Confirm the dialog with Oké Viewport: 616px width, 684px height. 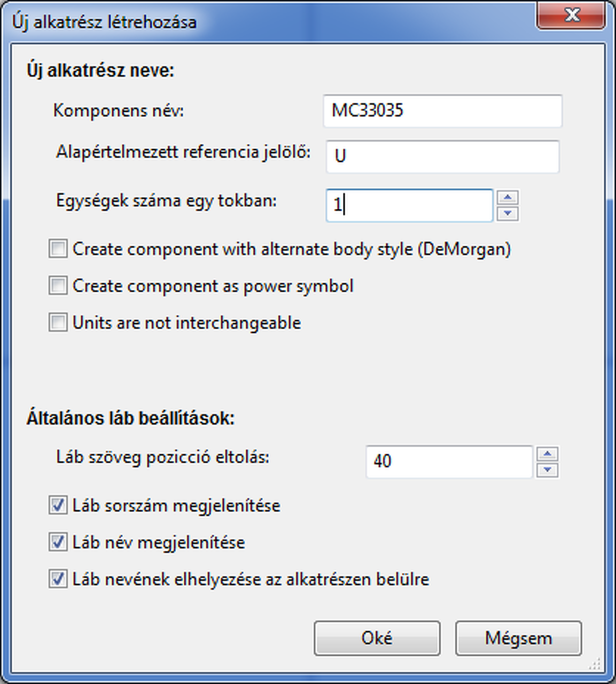pos(377,638)
